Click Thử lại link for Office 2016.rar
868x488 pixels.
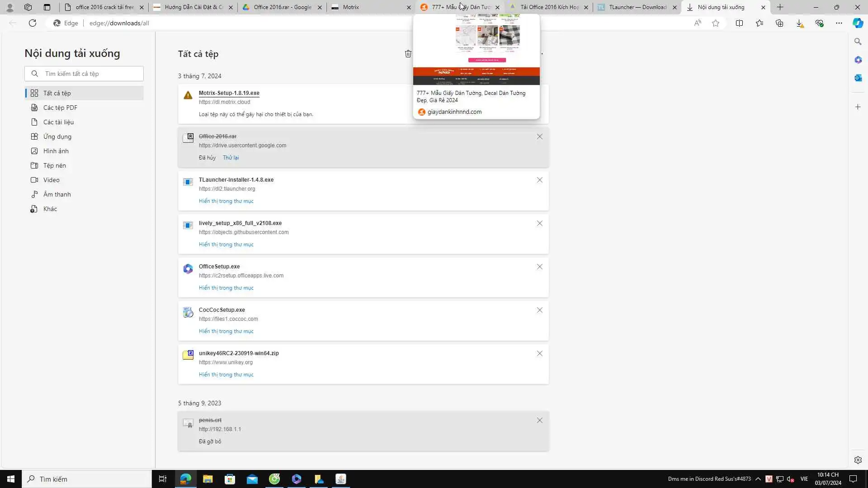coord(231,158)
